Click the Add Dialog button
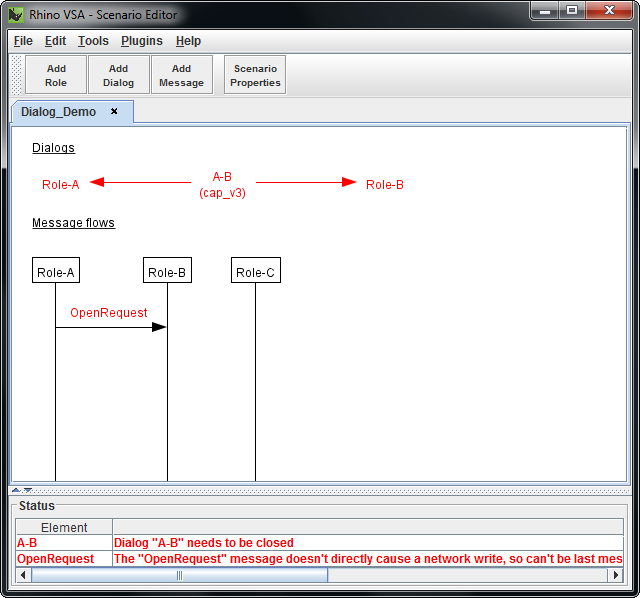This screenshot has height=598, width=640. tap(119, 75)
